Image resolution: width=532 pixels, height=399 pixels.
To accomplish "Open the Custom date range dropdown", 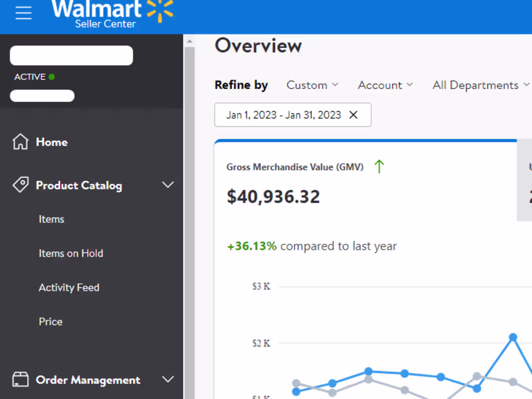I will coord(312,85).
